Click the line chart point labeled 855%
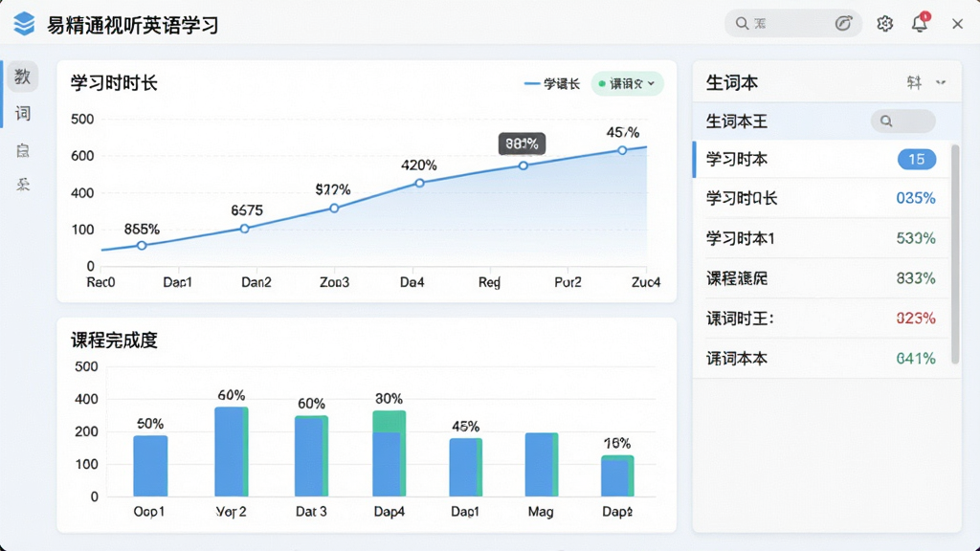 142,246
